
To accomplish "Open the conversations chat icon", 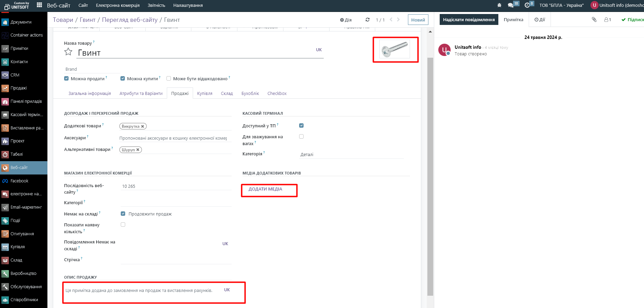I will pos(511,5).
